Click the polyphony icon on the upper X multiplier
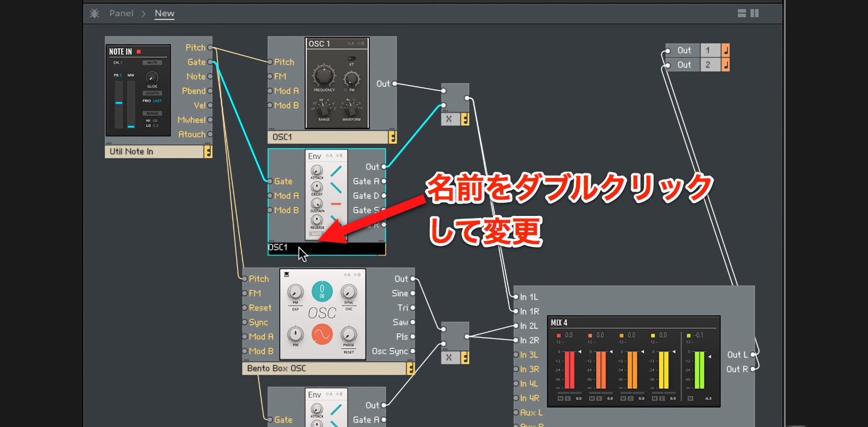The height and width of the screenshot is (427, 868). click(x=465, y=119)
